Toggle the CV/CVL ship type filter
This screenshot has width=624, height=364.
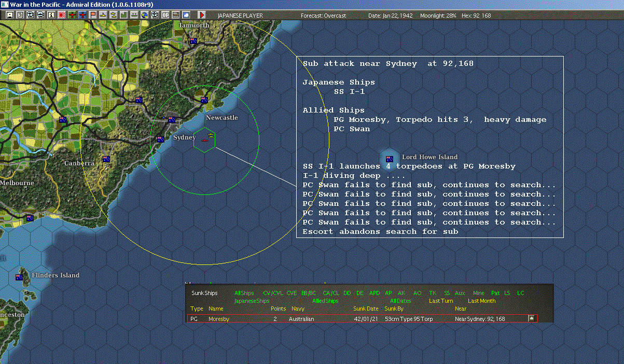(x=273, y=293)
